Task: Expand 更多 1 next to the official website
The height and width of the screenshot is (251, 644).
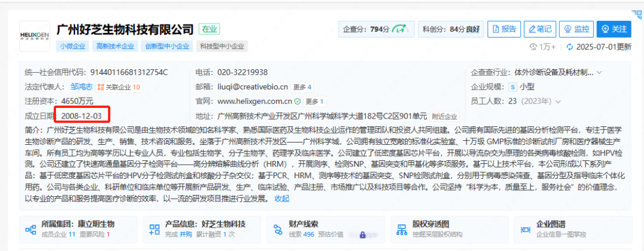Action: pyautogui.click(x=315, y=101)
